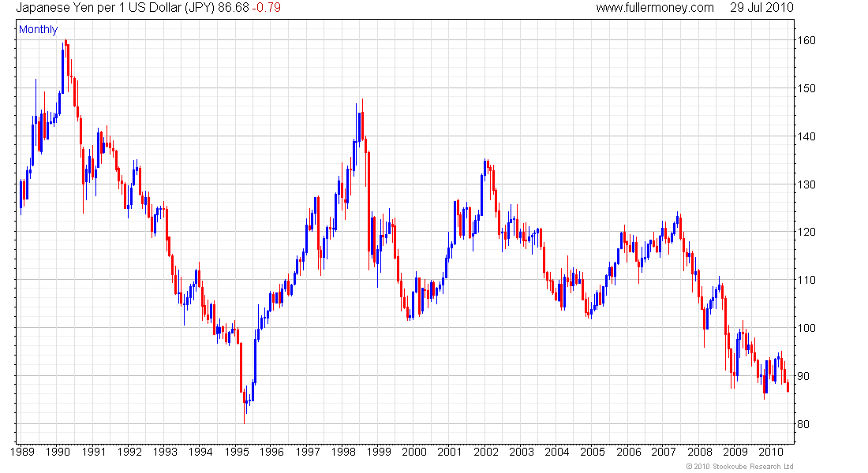The image size is (868, 473).
Task: Click the 2009 x-axis label
Action: [735, 452]
